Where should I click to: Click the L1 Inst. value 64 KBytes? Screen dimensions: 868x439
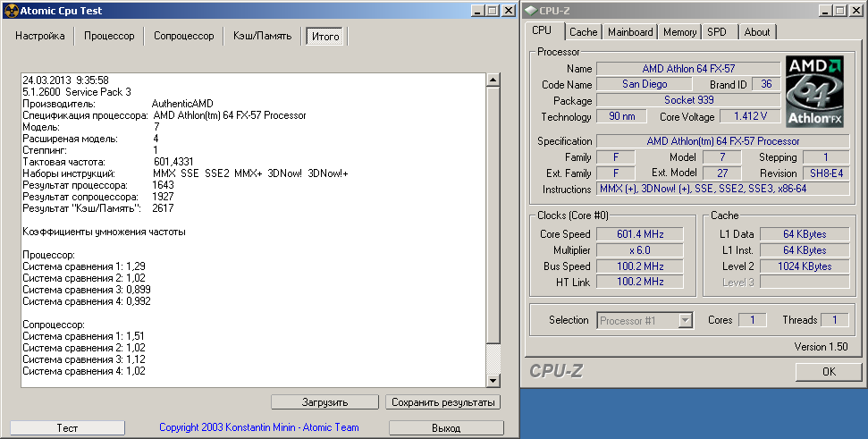(805, 250)
